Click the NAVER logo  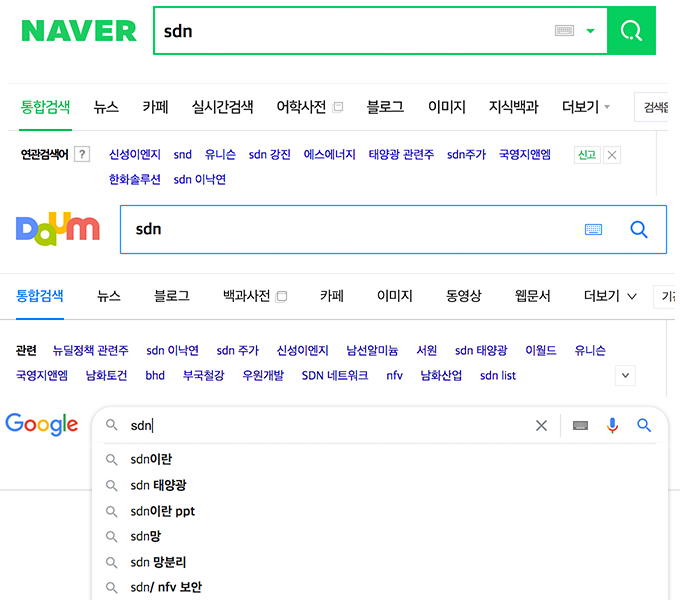(79, 31)
